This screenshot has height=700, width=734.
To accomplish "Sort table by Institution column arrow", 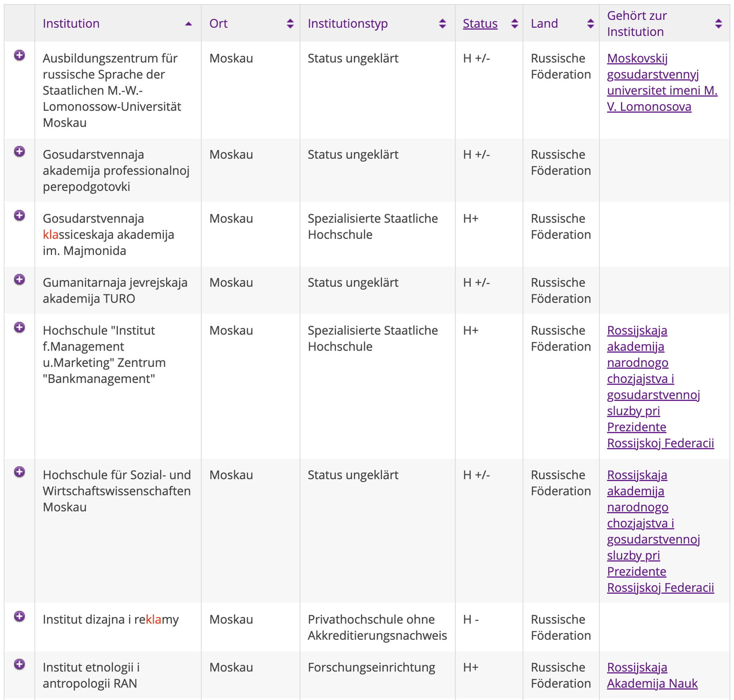I will 188,24.
